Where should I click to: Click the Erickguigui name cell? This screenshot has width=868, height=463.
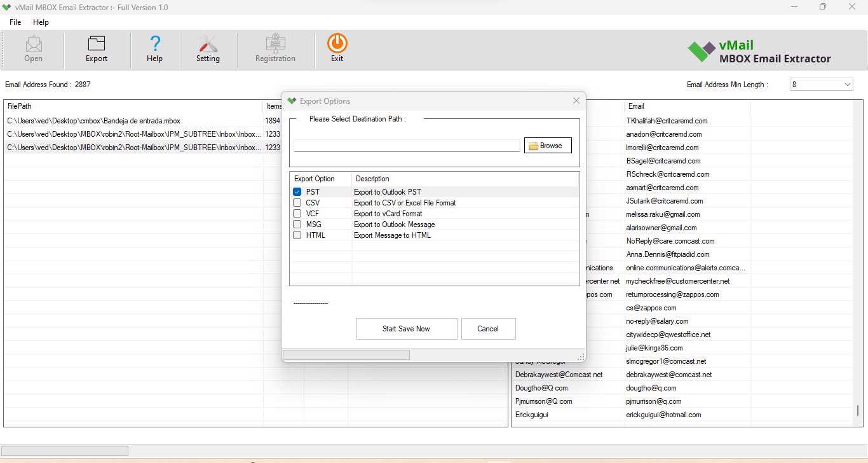pyautogui.click(x=532, y=415)
